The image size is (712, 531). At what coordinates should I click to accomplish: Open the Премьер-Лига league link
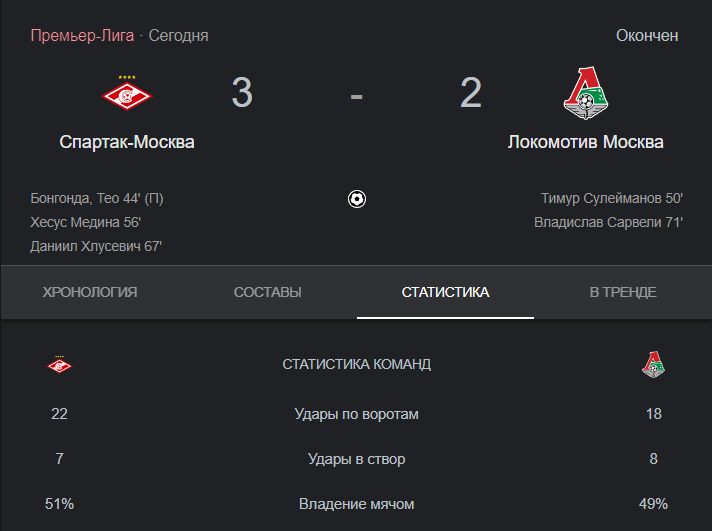pyautogui.click(x=82, y=35)
